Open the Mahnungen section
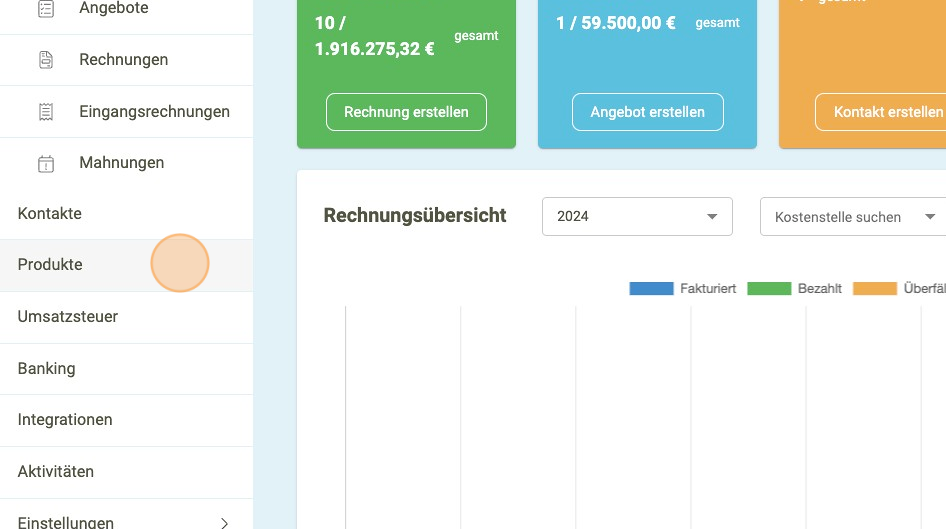Viewport: 946px width, 529px height. tap(121, 163)
